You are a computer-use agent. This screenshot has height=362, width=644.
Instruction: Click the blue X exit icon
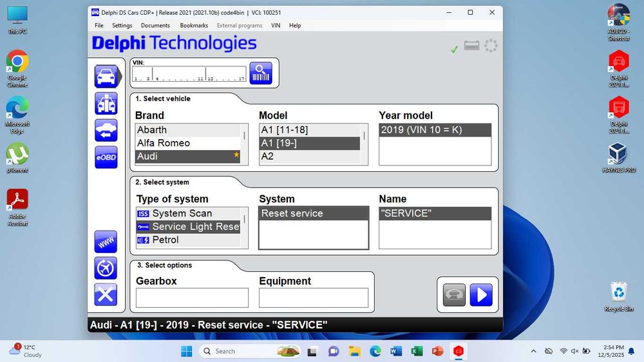point(106,294)
